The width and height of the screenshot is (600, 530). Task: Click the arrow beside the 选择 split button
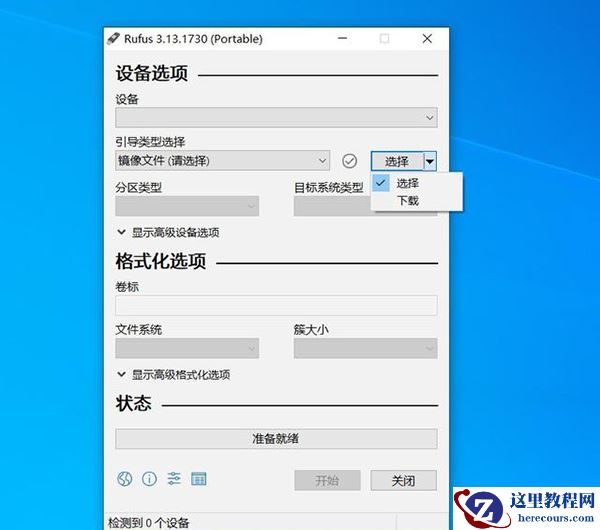(430, 161)
